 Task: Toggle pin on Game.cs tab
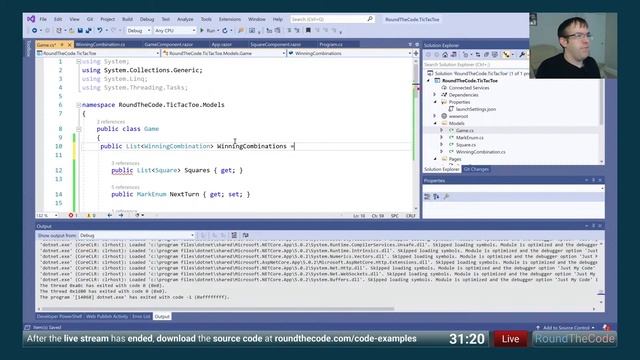click(x=62, y=44)
